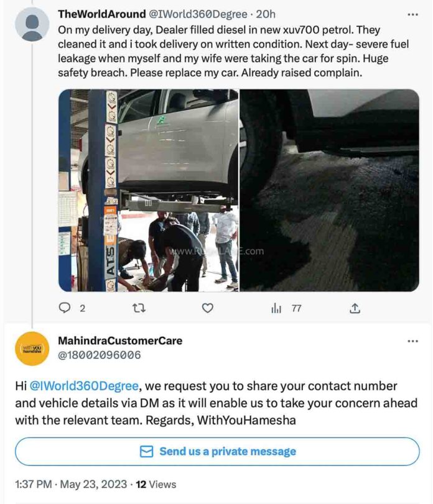Click the envelope icon in the message button
The width and height of the screenshot is (433, 504).
147,452
